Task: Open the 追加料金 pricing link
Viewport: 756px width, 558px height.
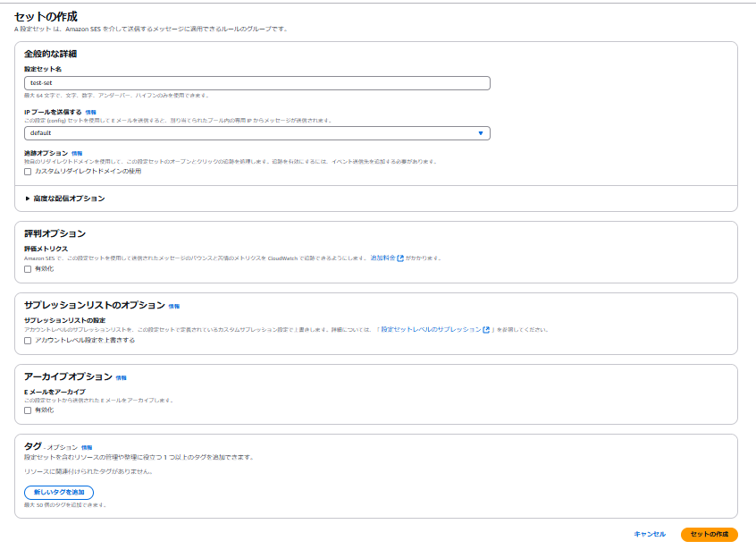Action: (382, 258)
